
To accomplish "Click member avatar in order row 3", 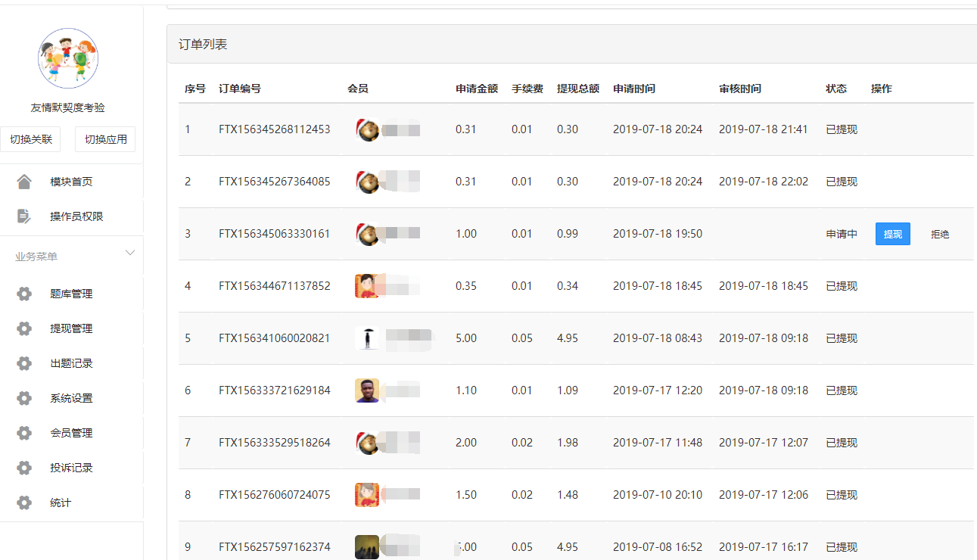I will tap(367, 234).
